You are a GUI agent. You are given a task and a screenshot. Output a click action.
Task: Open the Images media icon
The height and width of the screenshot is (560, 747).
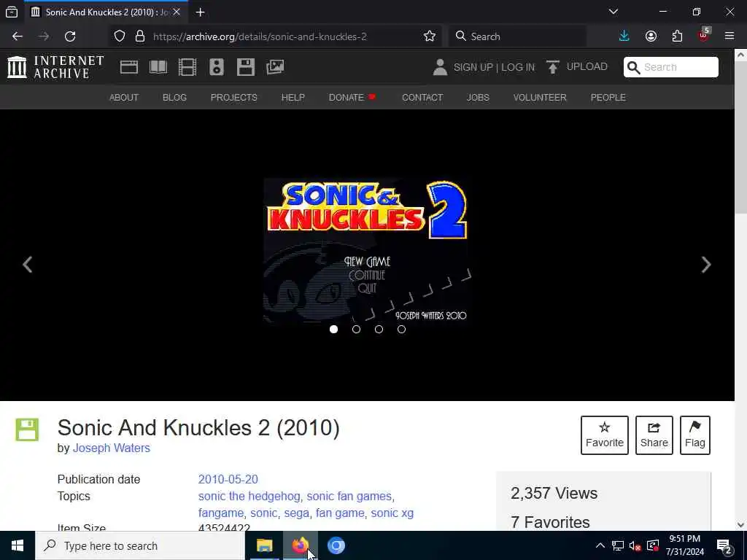coord(275,67)
